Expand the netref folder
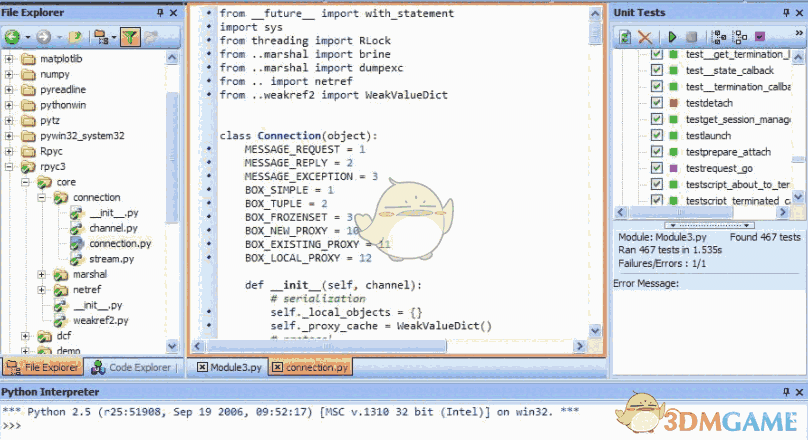Image resolution: width=808 pixels, height=440 pixels. pyautogui.click(x=42, y=290)
